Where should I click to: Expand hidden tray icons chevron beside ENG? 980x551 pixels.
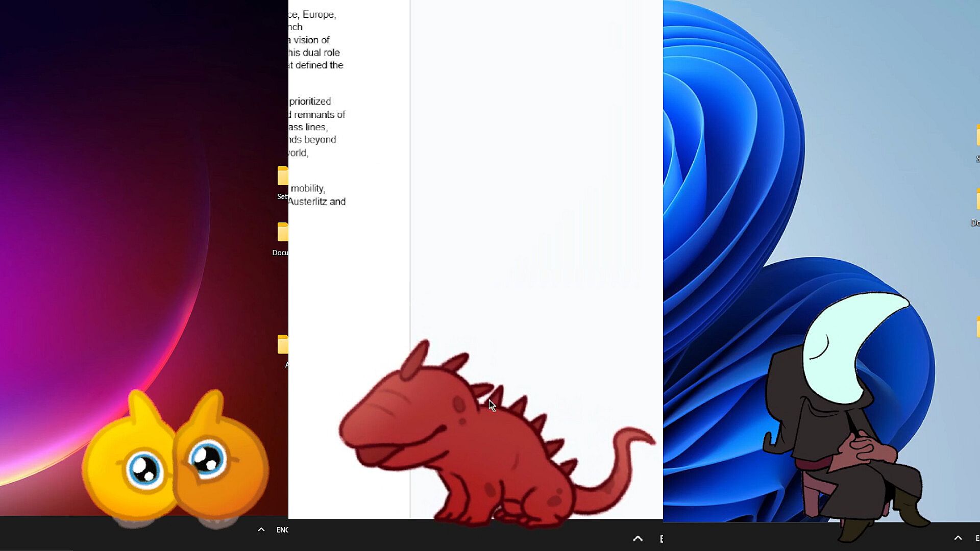coord(261,530)
